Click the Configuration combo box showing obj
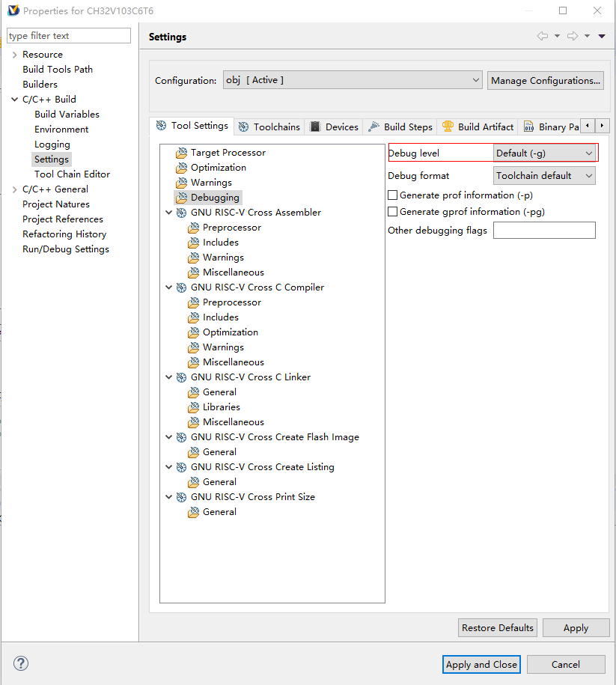Viewport: 616px width, 685px height. (x=352, y=80)
